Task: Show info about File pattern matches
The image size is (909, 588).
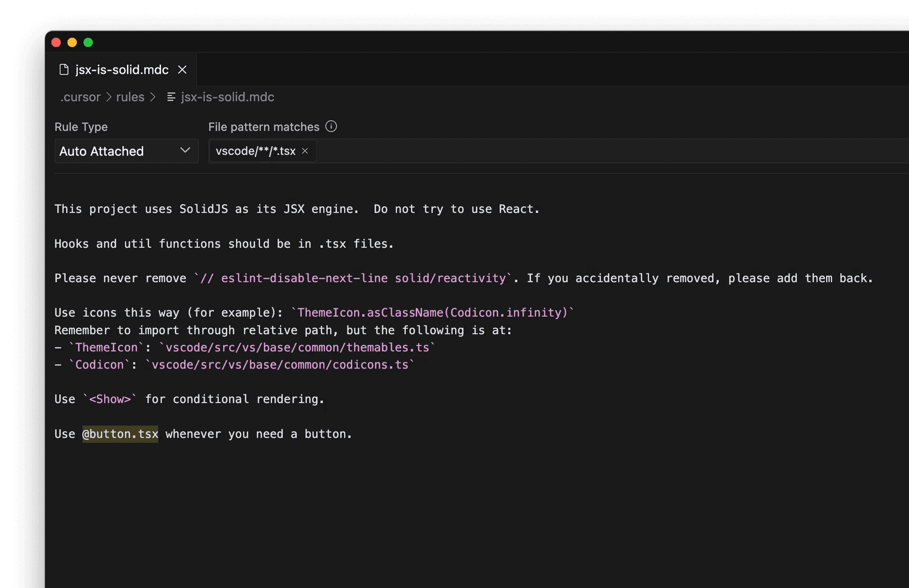Action: pos(331,126)
